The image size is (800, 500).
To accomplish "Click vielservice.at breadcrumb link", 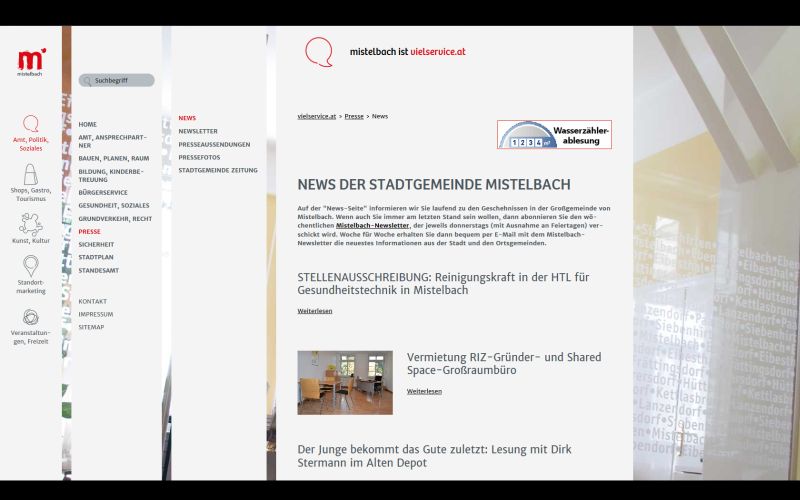I will click(x=316, y=116).
